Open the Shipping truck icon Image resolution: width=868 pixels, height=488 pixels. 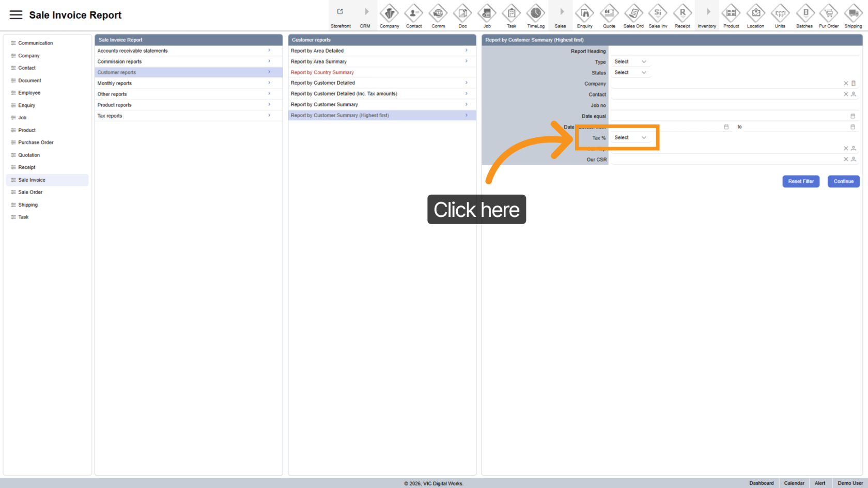pos(853,13)
